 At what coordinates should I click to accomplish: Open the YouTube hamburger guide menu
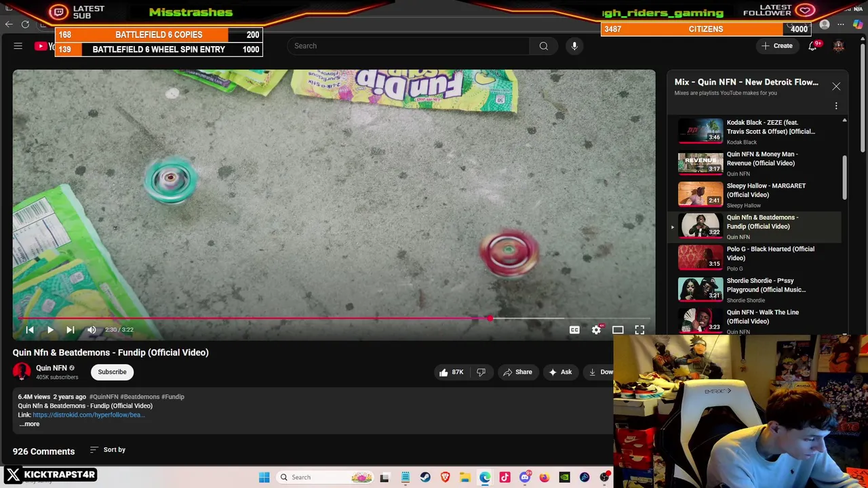point(18,46)
